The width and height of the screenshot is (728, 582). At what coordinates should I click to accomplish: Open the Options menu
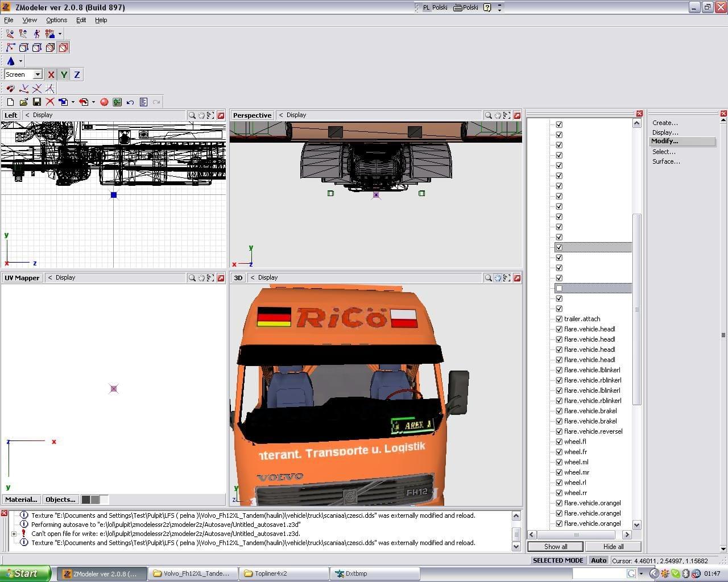[x=56, y=20]
